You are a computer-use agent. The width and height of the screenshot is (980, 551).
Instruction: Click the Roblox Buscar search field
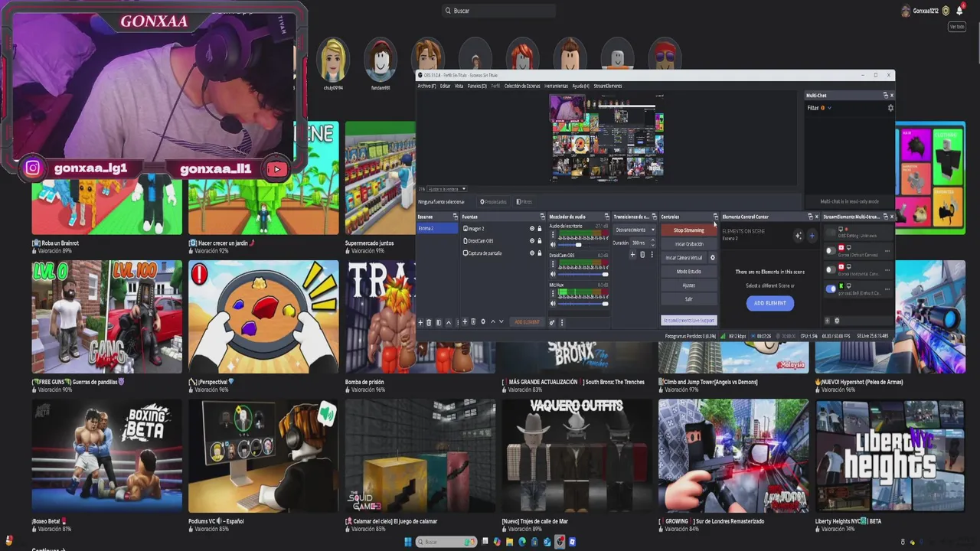click(499, 11)
